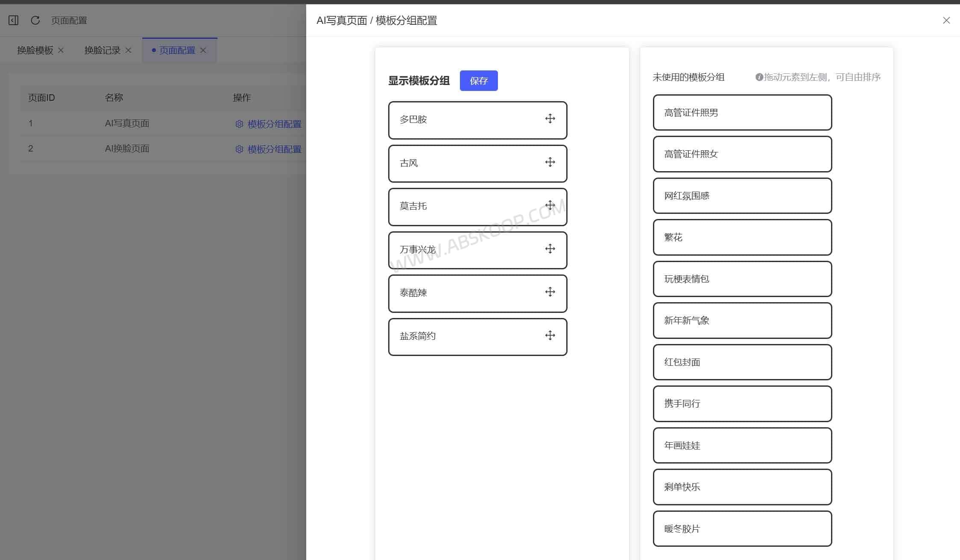Click the 网红氛围感 group card

click(x=742, y=196)
